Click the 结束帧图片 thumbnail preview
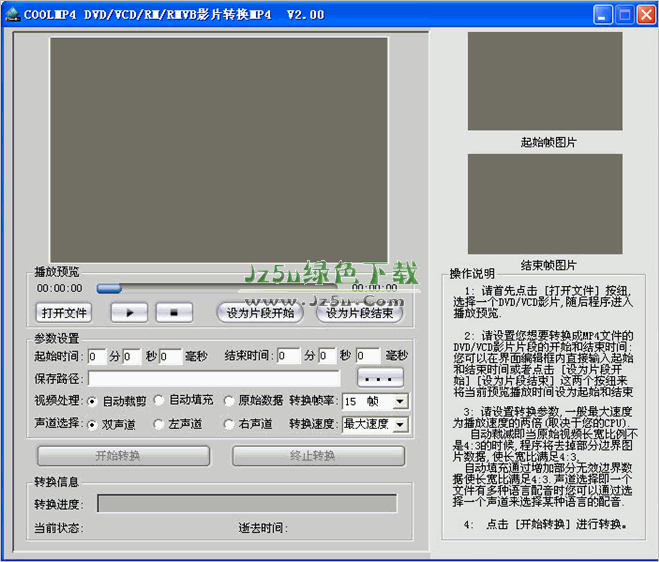 545,204
